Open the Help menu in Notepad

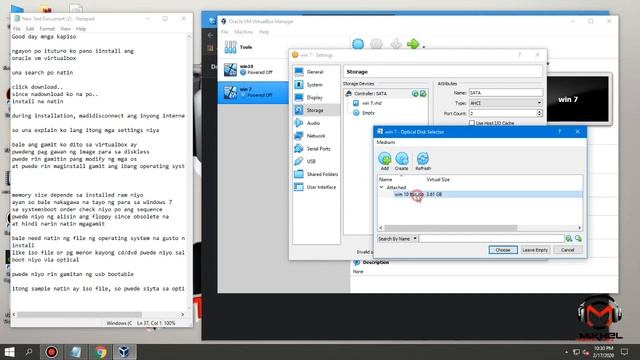point(81,29)
